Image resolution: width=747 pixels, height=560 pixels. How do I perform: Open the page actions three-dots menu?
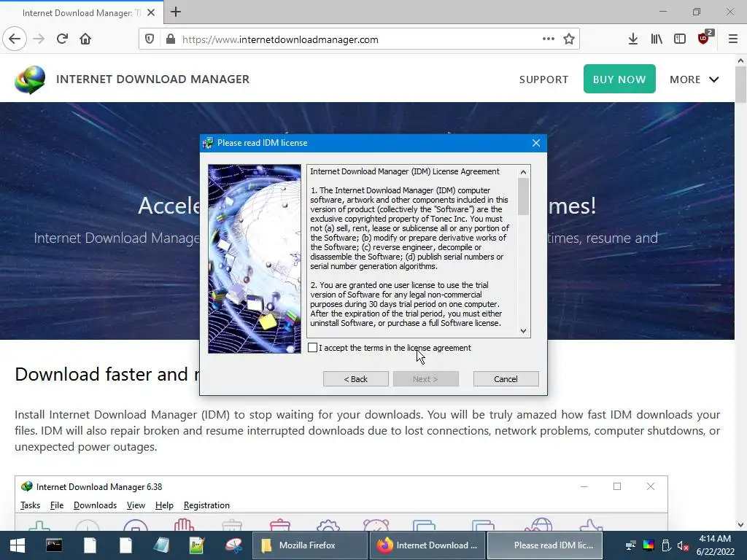tap(549, 39)
